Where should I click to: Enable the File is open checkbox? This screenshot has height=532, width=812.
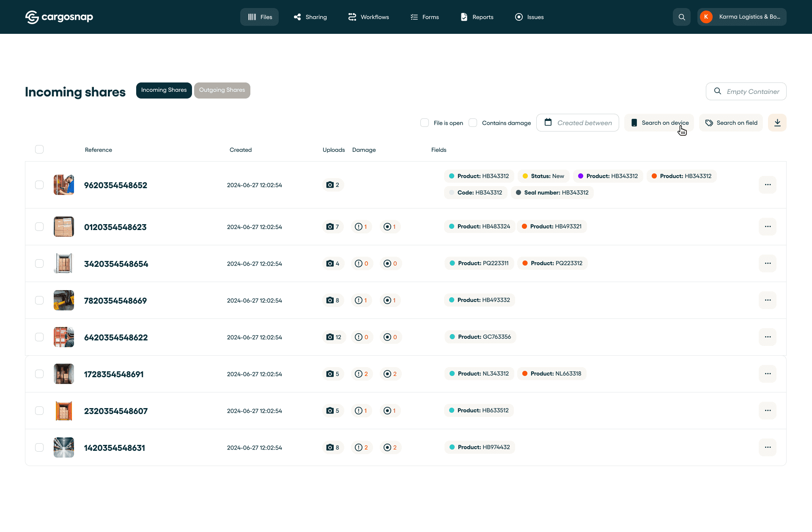[425, 123]
